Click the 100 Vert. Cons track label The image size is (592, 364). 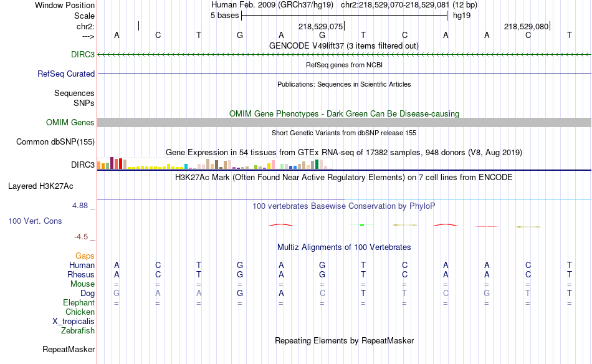click(x=35, y=221)
